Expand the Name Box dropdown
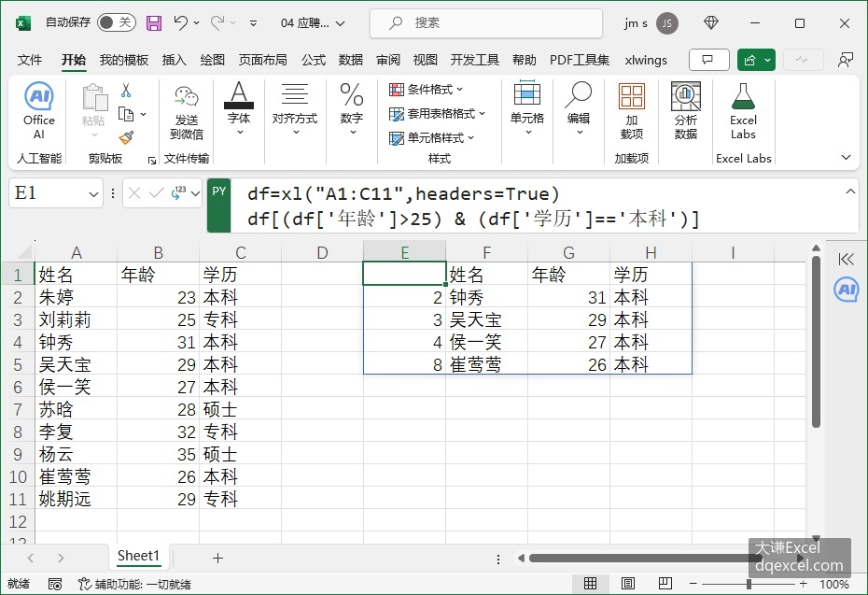Screen dimensions: 868x595 coord(93,194)
